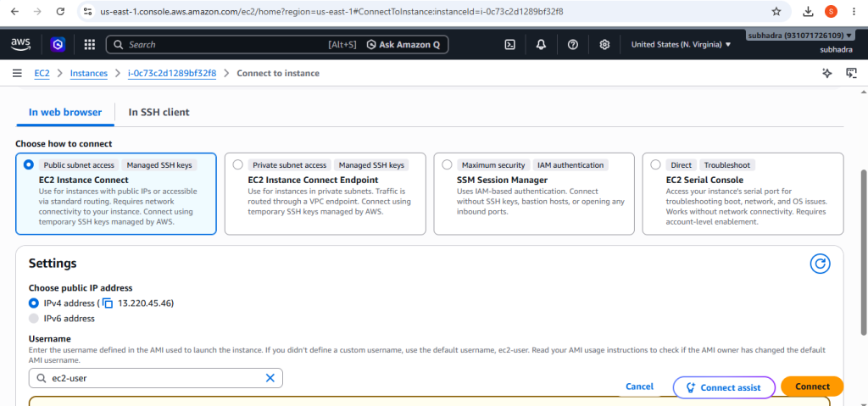Open the Services grid menu icon
868x406 pixels.
[x=90, y=44]
